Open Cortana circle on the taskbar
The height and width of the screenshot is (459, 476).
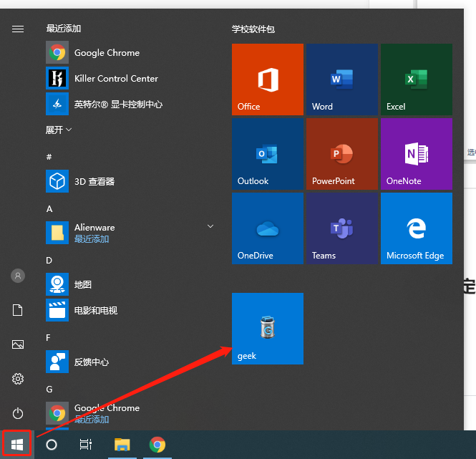pyautogui.click(x=52, y=445)
